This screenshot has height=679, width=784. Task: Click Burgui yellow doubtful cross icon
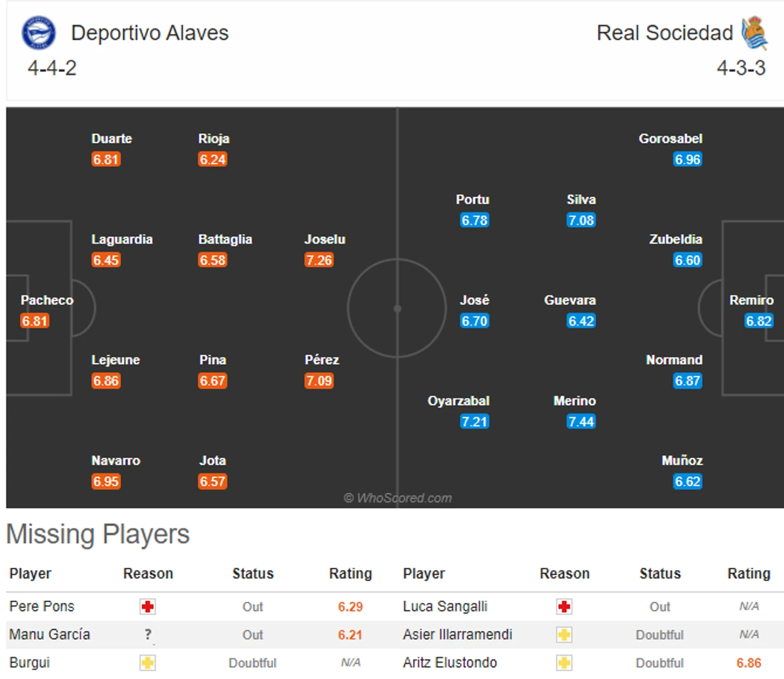[x=148, y=662]
